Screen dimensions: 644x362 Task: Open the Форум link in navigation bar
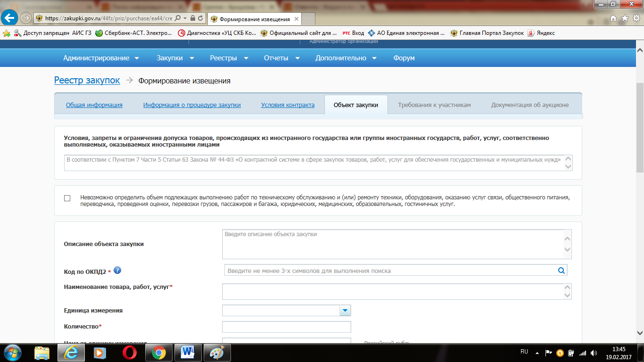point(404,58)
